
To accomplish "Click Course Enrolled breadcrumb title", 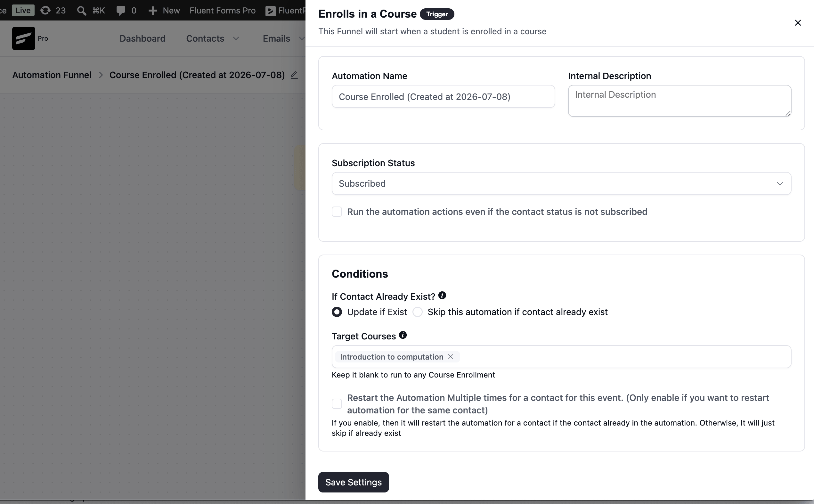I will click(197, 75).
